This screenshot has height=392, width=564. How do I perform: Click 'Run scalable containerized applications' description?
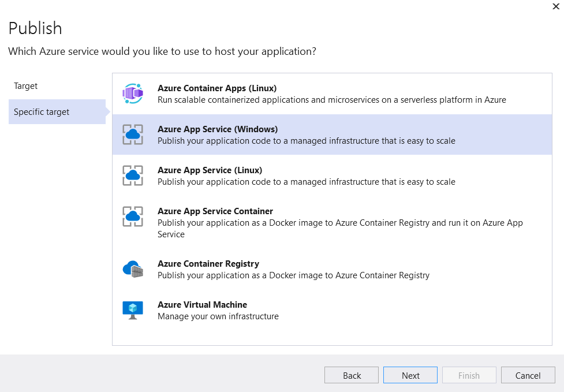coord(331,100)
